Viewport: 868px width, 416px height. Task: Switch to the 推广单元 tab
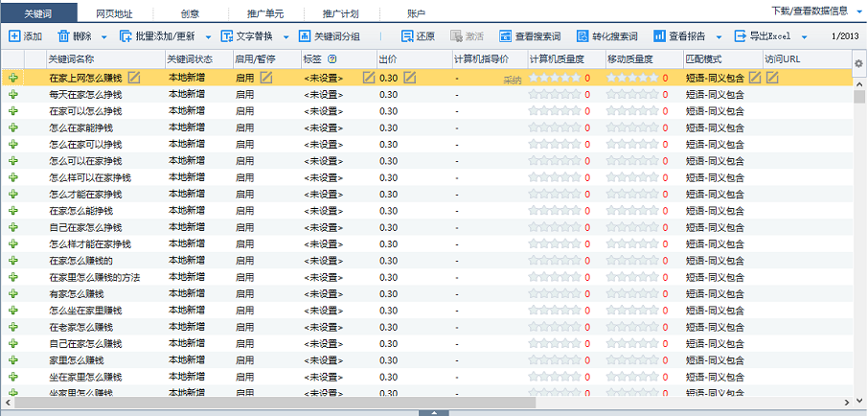(x=266, y=12)
